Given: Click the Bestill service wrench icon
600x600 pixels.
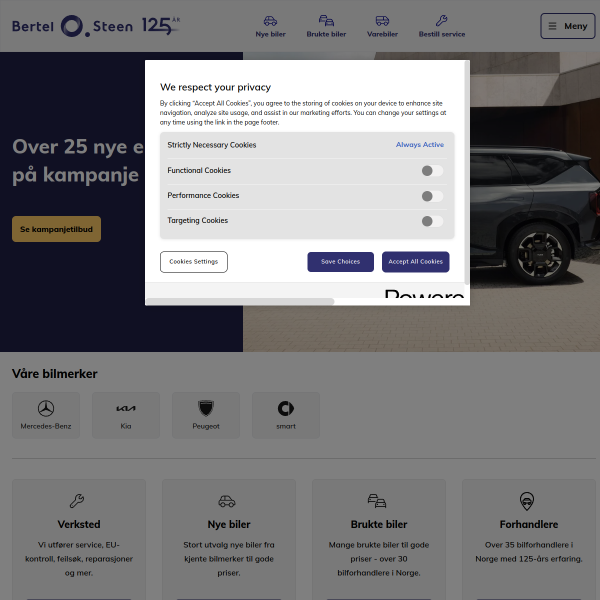Looking at the screenshot, I should click(441, 21).
